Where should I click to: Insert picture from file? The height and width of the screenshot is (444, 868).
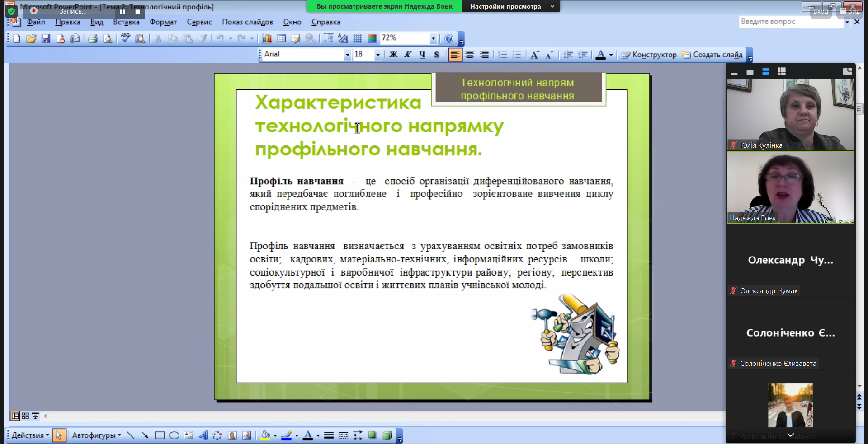point(246,435)
